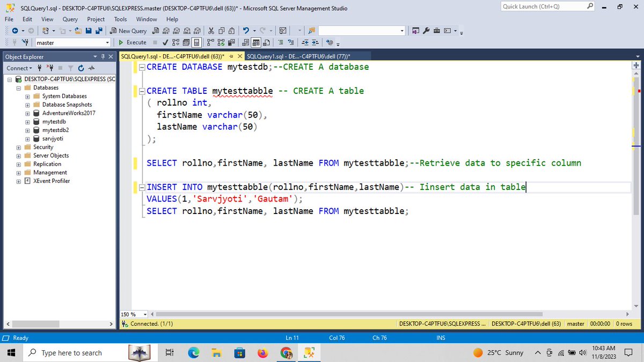Click Display Estimated Execution Plan icon
644x362 pixels.
pyautogui.click(x=175, y=42)
